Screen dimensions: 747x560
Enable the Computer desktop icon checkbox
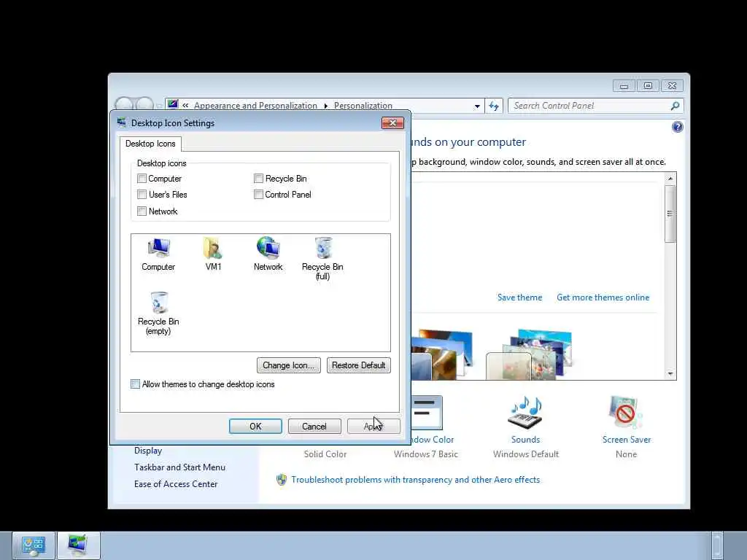tap(142, 179)
